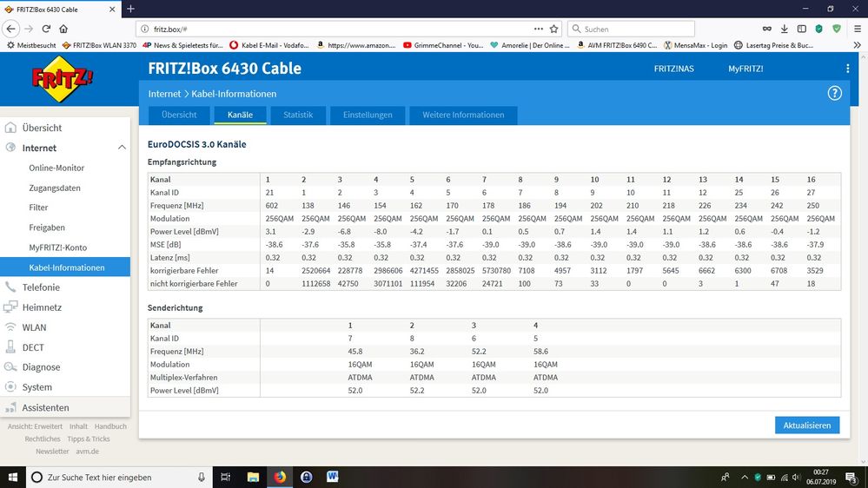Image resolution: width=868 pixels, height=488 pixels.
Task: Switch to Firefox taskbar icon
Action: (x=280, y=477)
